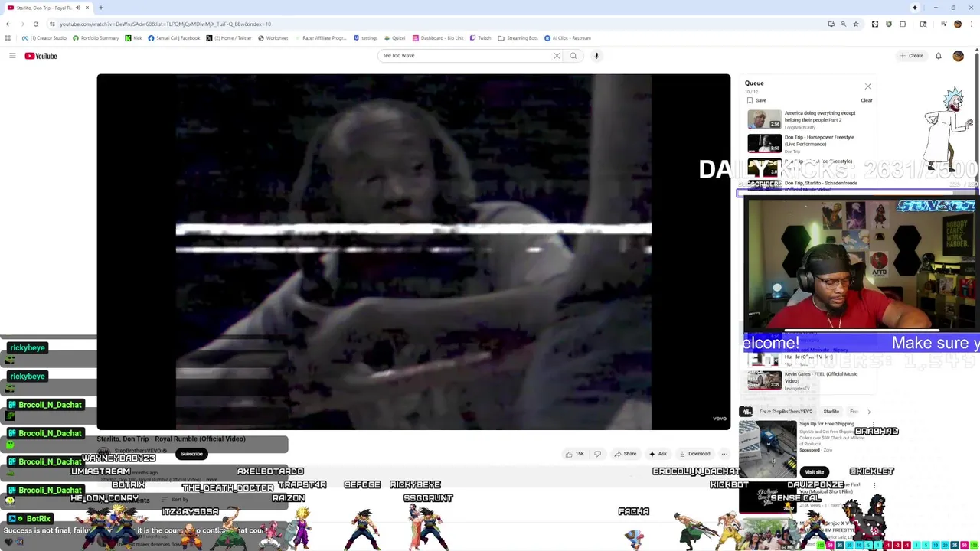This screenshot has width=980, height=551.
Task: Mute the tab via speaker icon
Action: 77,8
